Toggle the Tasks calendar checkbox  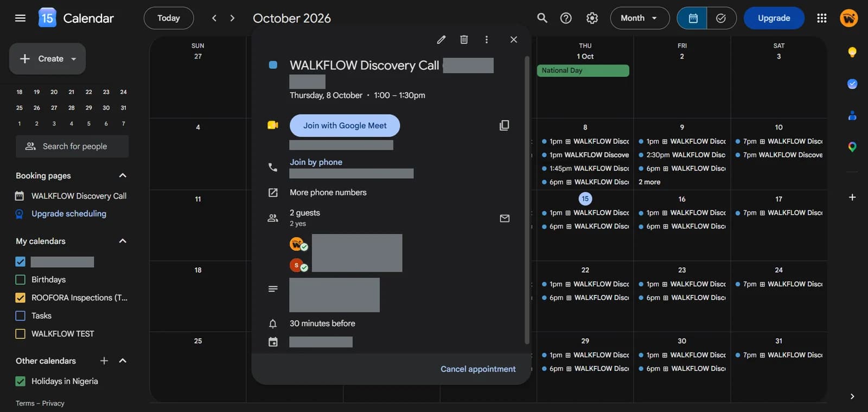[21, 316]
